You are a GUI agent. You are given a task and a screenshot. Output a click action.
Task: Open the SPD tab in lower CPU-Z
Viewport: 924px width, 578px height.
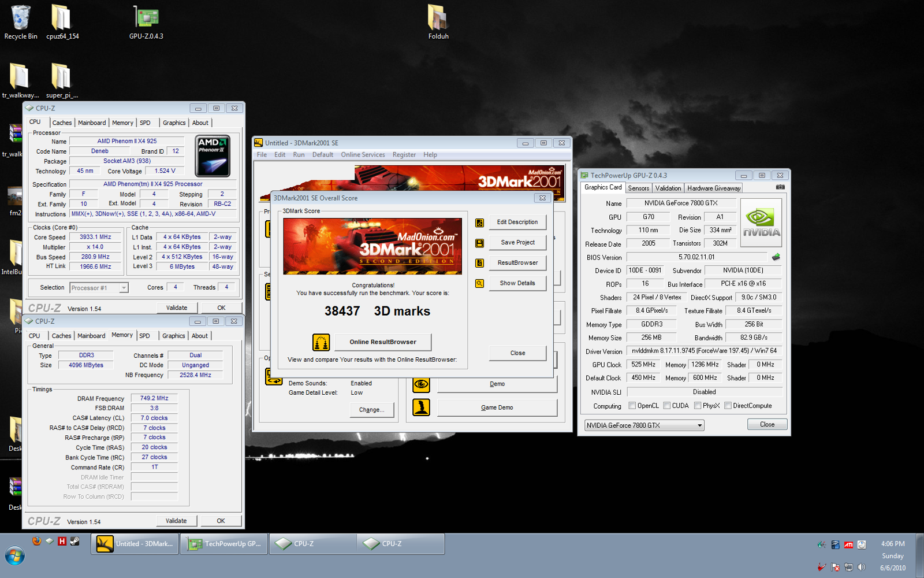tap(144, 336)
